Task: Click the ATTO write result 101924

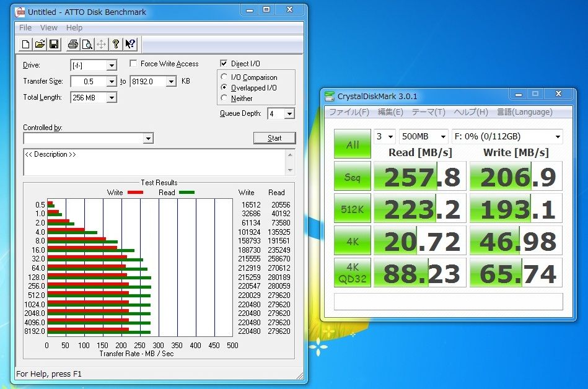Action: 249,232
